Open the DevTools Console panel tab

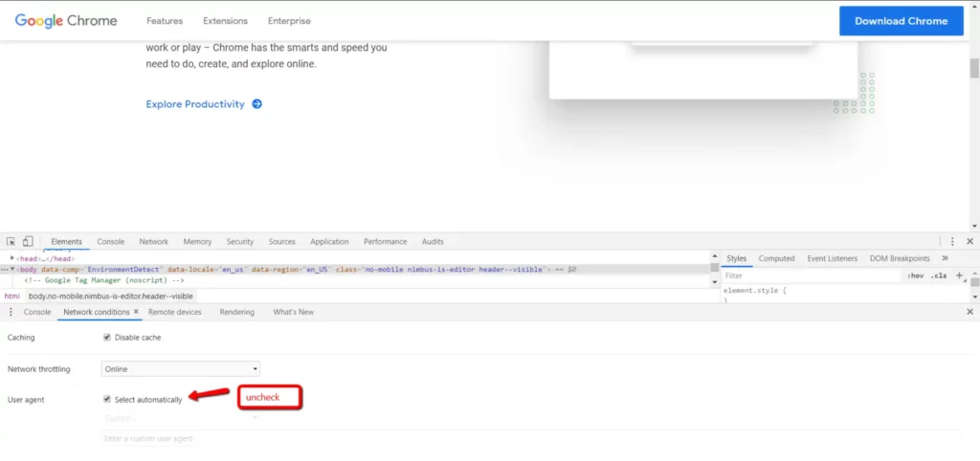[111, 241]
